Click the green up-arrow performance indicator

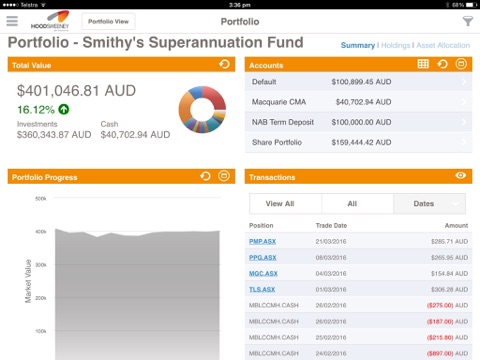click(x=63, y=109)
